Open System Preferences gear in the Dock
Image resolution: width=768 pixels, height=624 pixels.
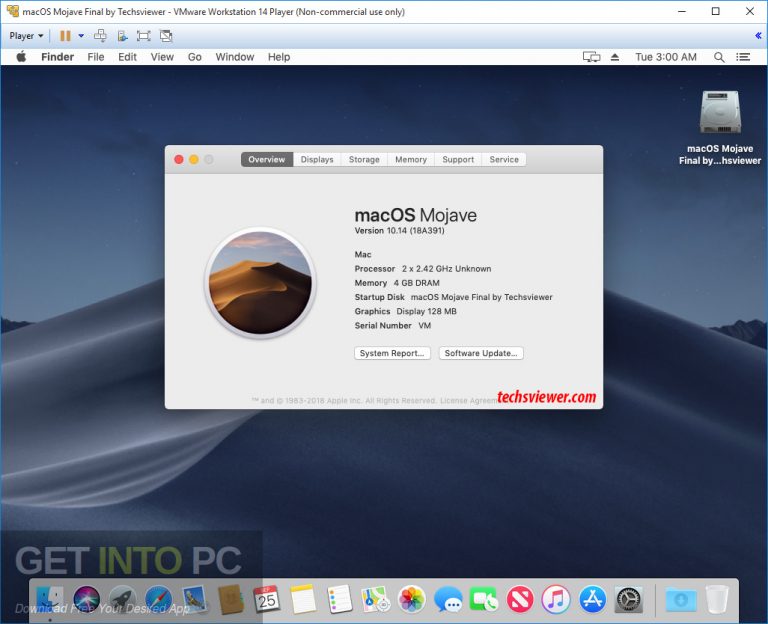click(628, 599)
